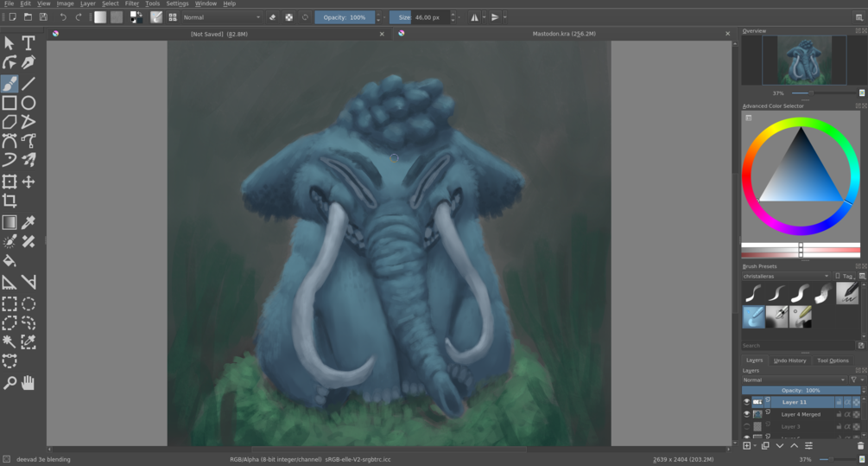Expand the layer blending mode Normal dropdown
This screenshot has height=466, width=868.
tap(795, 380)
